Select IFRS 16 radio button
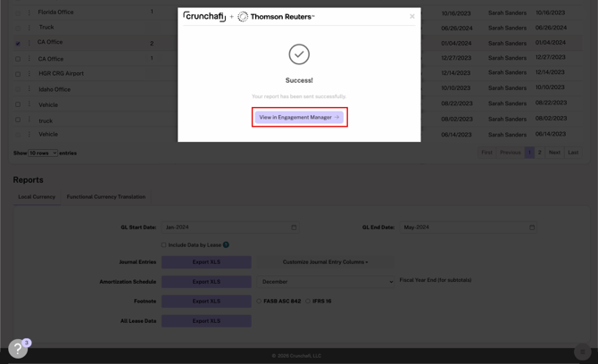 click(x=308, y=302)
